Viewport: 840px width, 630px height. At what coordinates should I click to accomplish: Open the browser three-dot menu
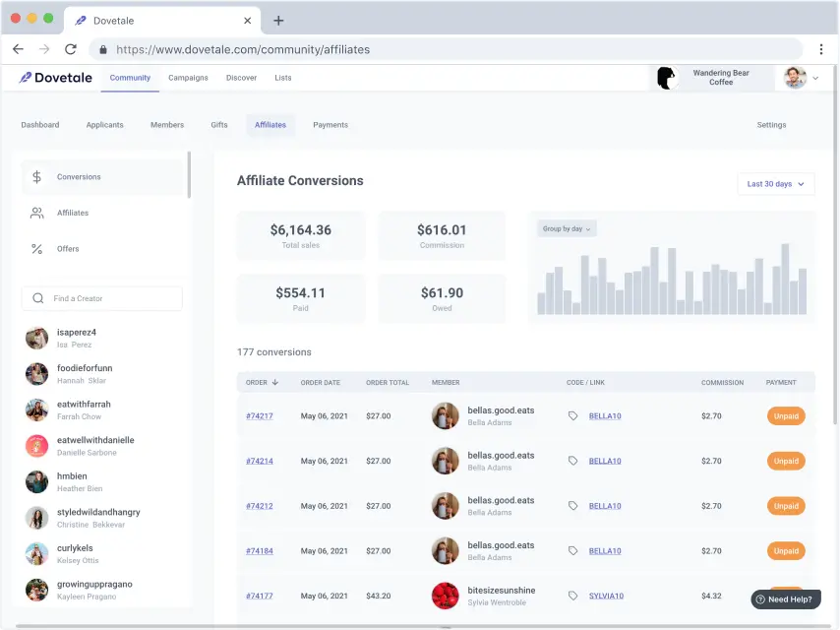pyautogui.click(x=820, y=49)
